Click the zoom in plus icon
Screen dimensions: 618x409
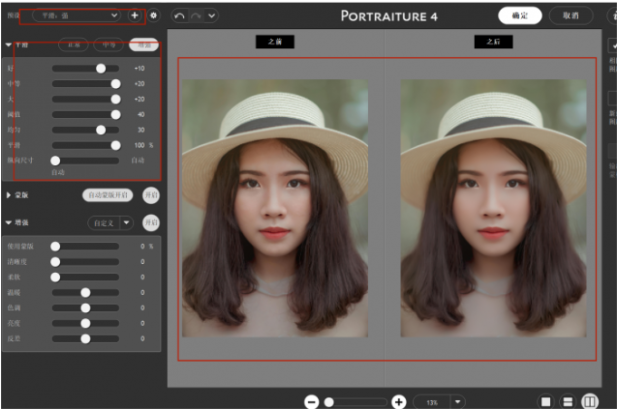click(398, 401)
